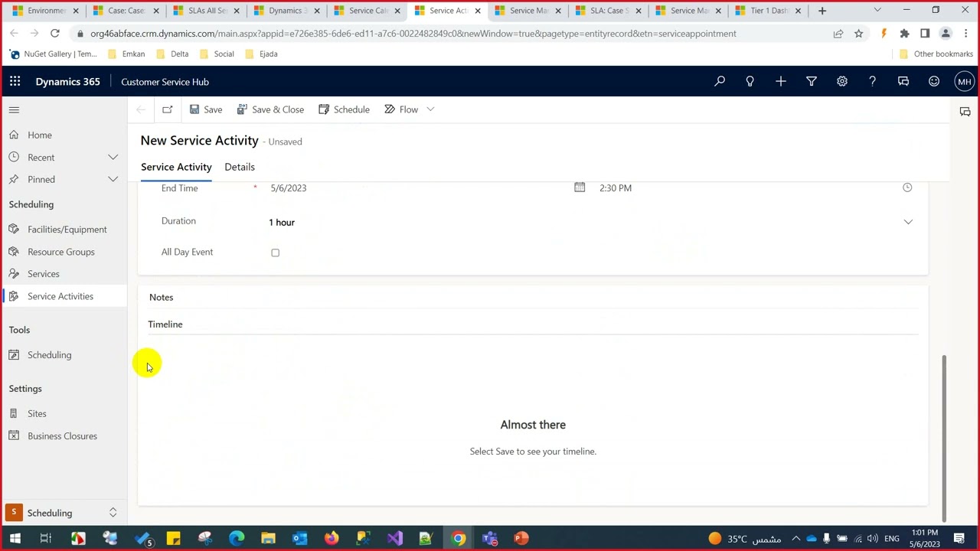This screenshot has height=551, width=980.
Task: Open new Chrome tab with plus button
Action: coord(822,11)
